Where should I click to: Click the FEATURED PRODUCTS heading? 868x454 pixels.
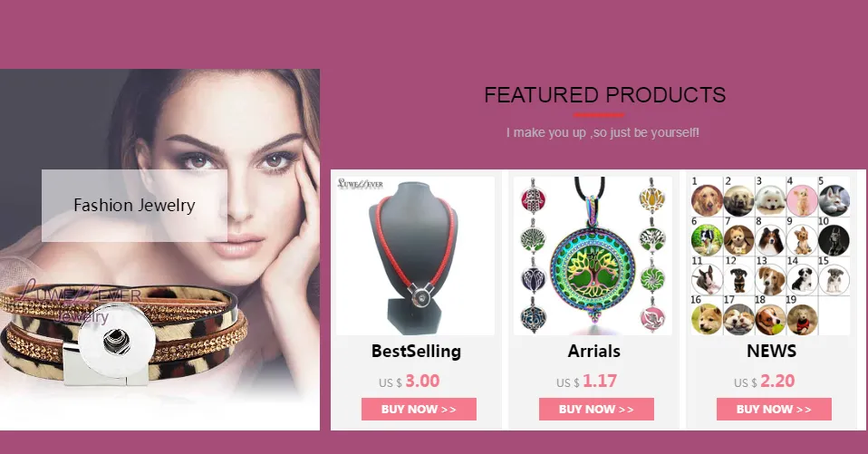605,95
